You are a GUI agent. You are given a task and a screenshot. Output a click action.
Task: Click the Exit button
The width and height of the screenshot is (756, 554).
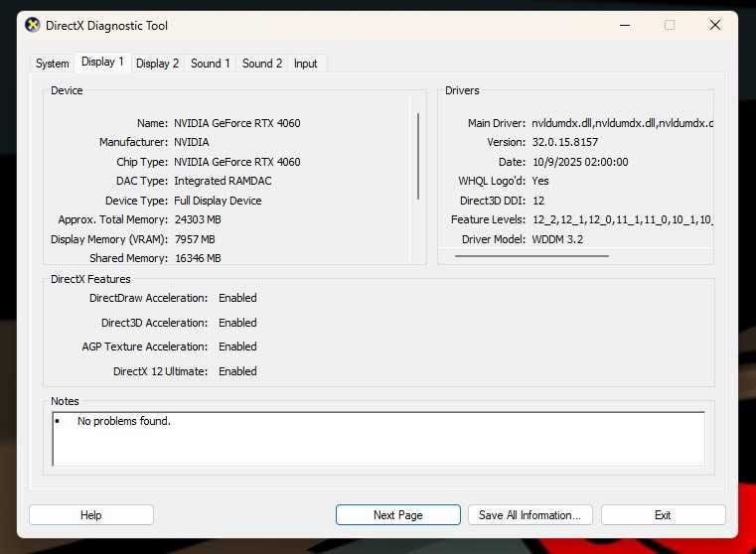(663, 515)
